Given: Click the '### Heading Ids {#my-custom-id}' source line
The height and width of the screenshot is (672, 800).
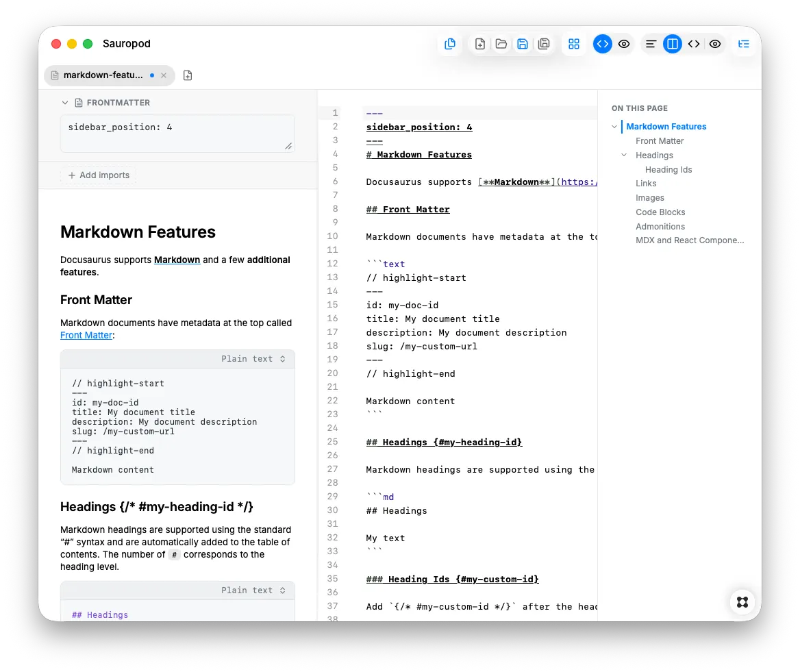Looking at the screenshot, I should click(453, 579).
